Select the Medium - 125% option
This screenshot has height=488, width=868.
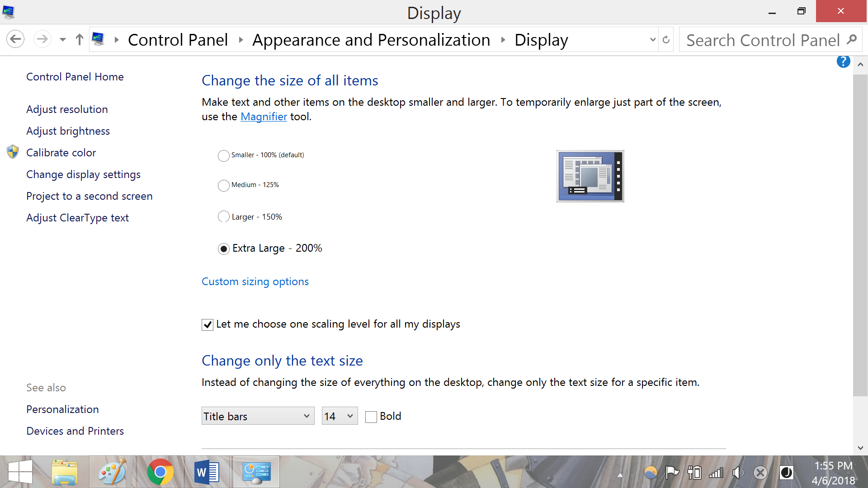click(x=223, y=185)
